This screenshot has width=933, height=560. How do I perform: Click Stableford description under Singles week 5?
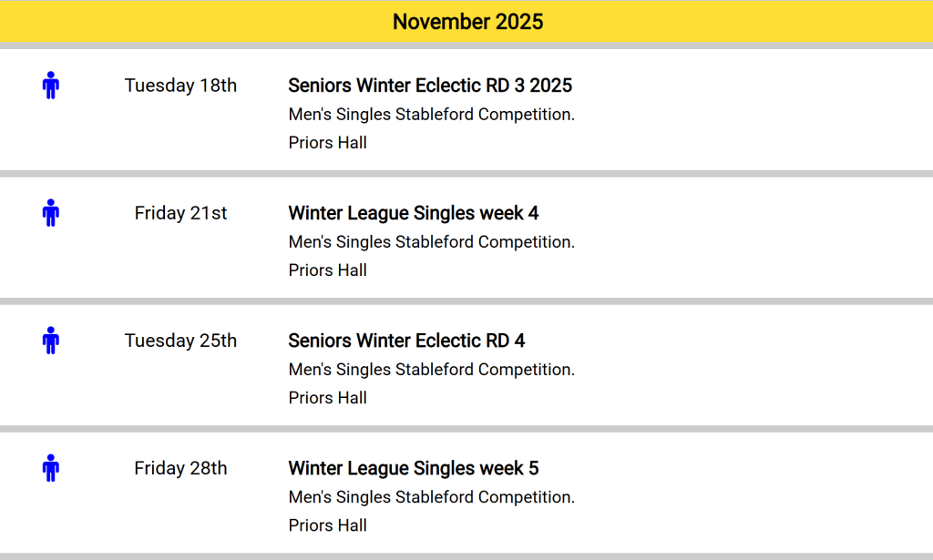431,497
